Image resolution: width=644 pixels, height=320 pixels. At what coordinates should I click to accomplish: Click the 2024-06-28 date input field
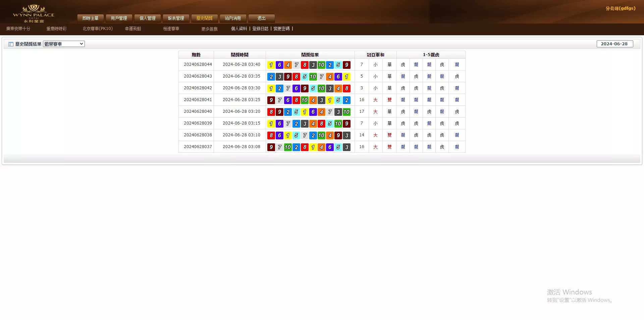pyautogui.click(x=615, y=44)
